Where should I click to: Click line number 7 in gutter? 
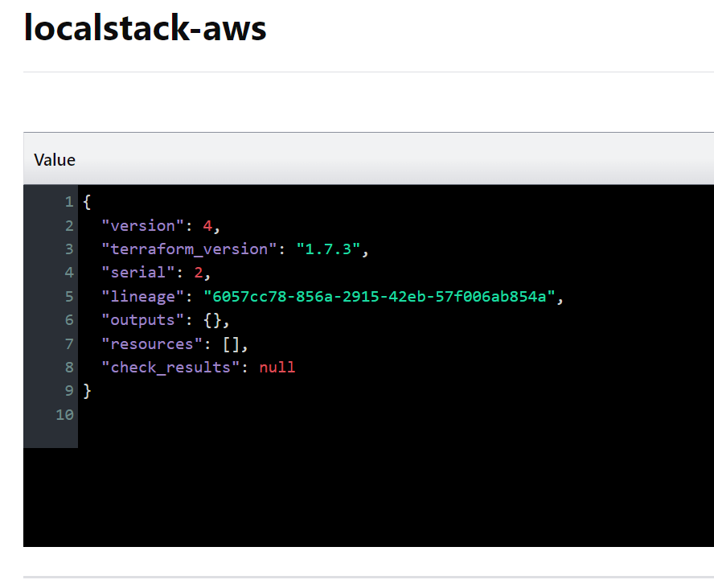[x=69, y=343]
